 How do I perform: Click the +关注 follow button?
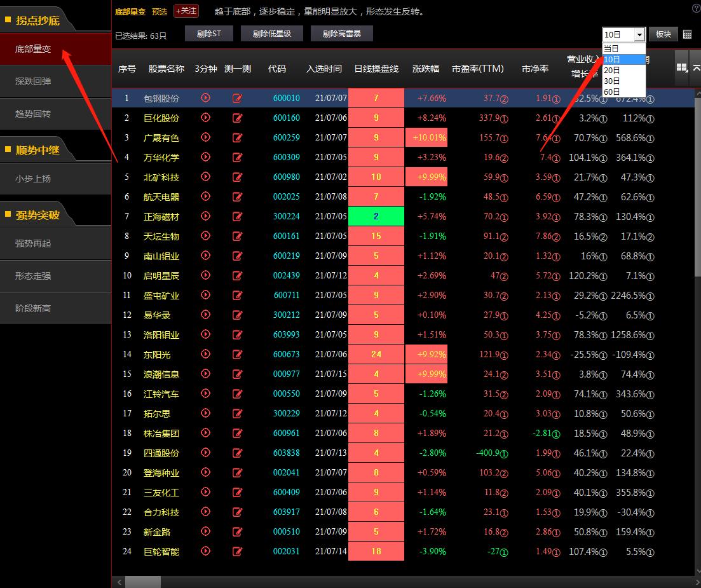click(x=186, y=11)
